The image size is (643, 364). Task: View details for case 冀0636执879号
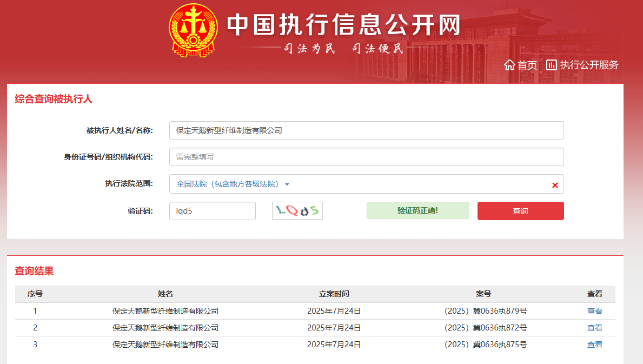[x=595, y=311]
